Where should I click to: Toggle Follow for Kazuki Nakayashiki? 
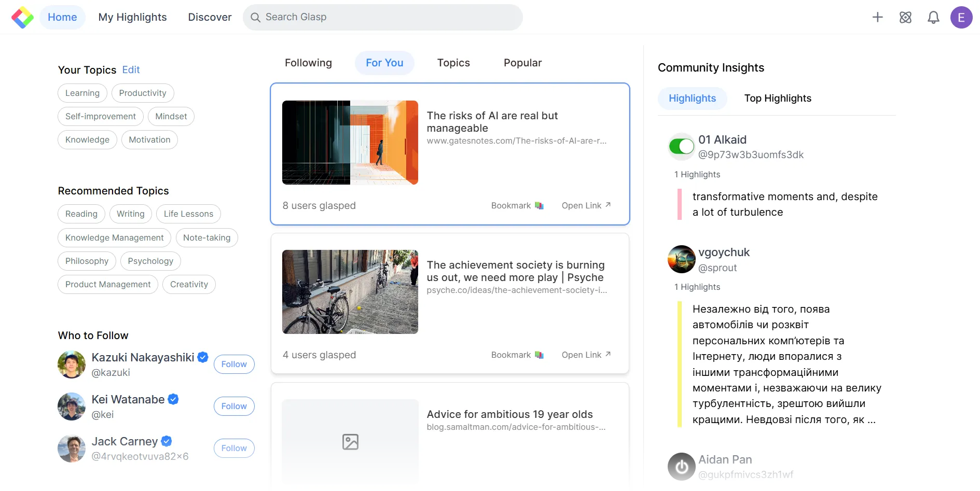click(x=233, y=364)
